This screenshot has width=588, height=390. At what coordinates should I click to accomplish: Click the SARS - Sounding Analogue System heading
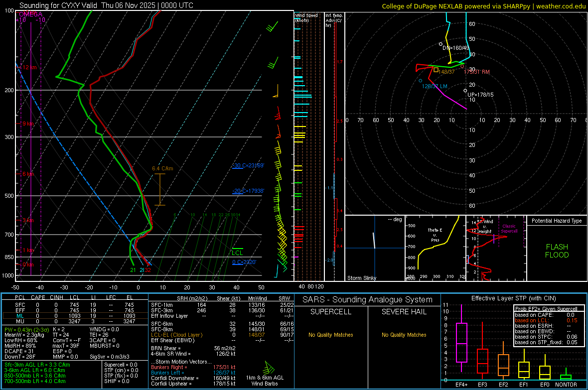[x=368, y=300]
